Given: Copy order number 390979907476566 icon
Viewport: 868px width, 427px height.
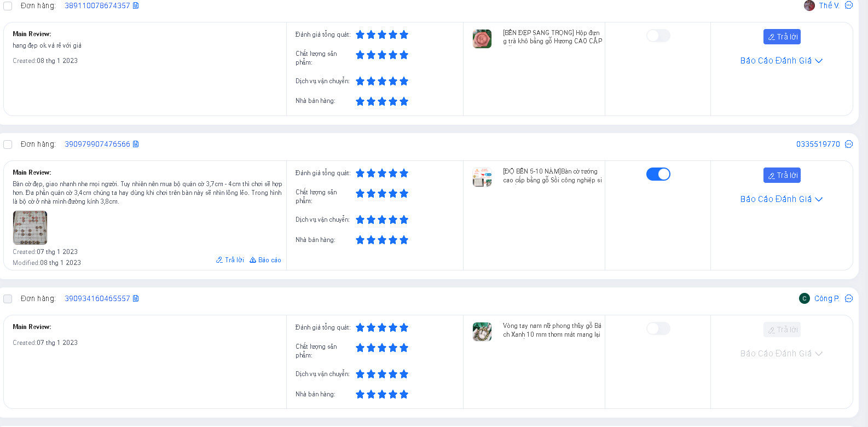Looking at the screenshot, I should coord(136,144).
